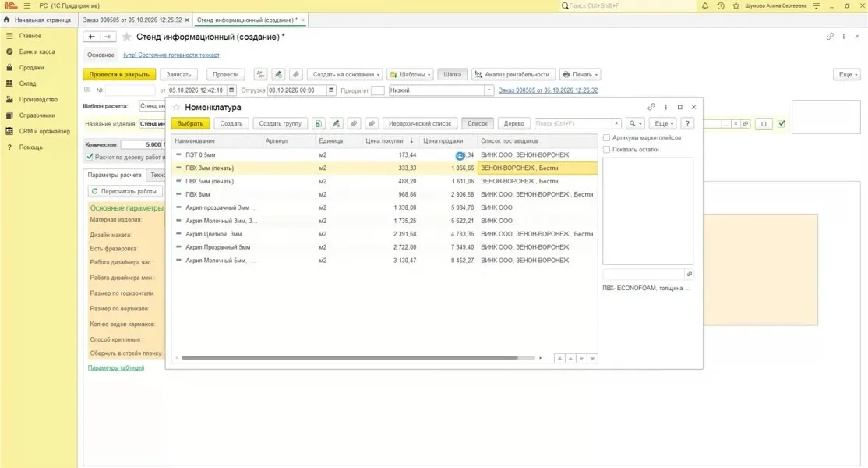Open the main hamburger menu beside the 1C logo
Screen dimensions: 868x468
point(27,5)
